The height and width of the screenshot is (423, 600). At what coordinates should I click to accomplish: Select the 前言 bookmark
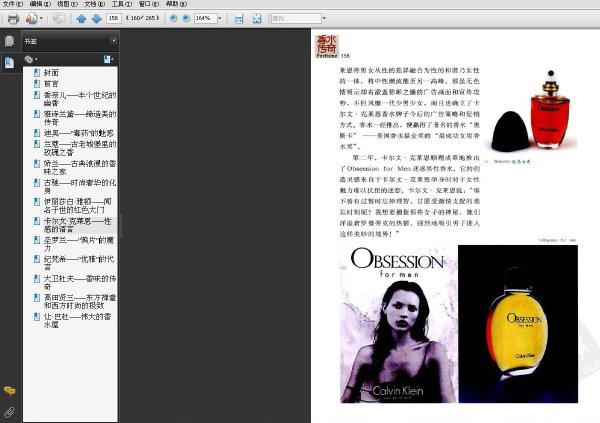click(x=51, y=84)
